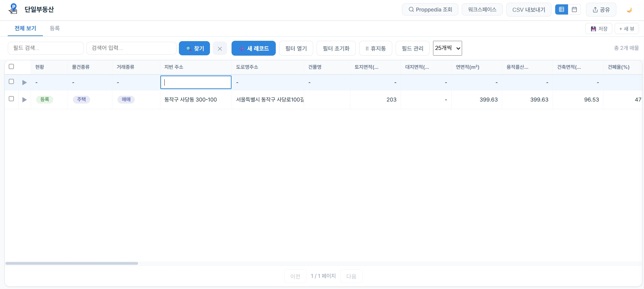Go to previous page with 이전
This screenshot has height=289, width=644.
295,276
